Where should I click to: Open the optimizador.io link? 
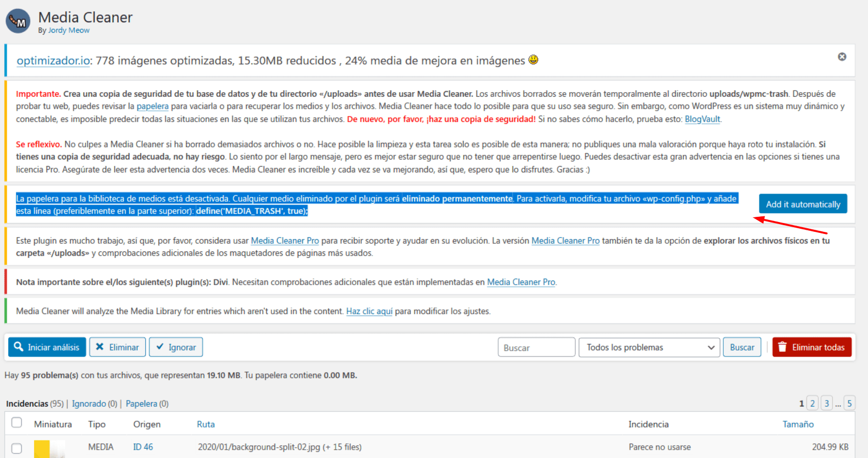tap(54, 61)
